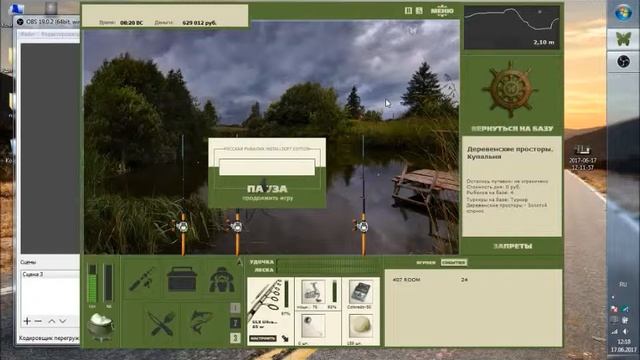
Task: Open the crossed knife and fork food icon
Action: point(162,323)
